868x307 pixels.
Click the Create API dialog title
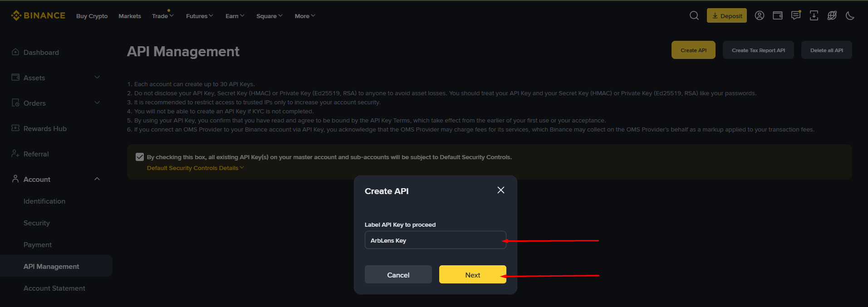coord(387,191)
